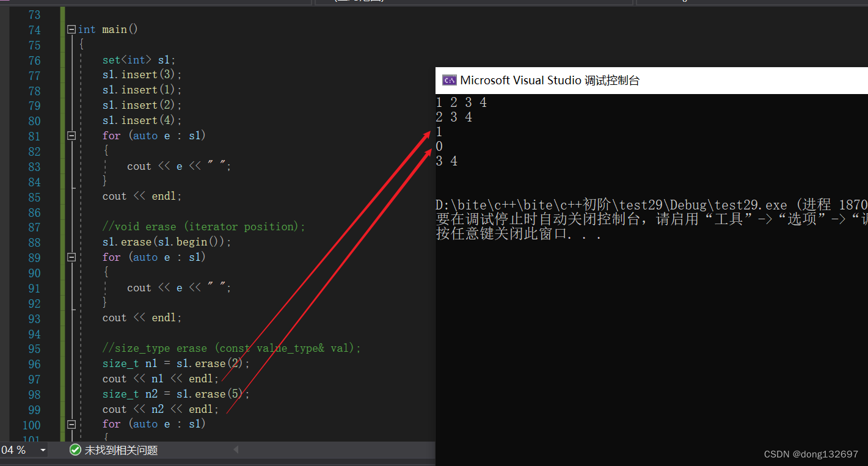
Task: Click the int main() declaration text
Action: (x=108, y=29)
